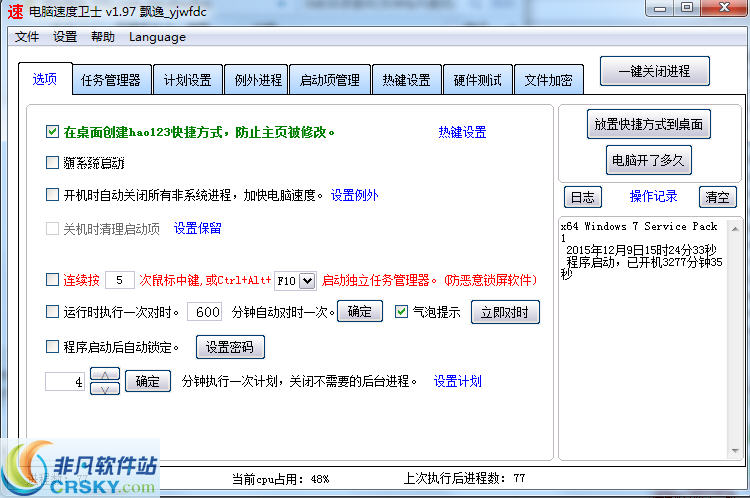Click the 日志 button

(x=583, y=197)
